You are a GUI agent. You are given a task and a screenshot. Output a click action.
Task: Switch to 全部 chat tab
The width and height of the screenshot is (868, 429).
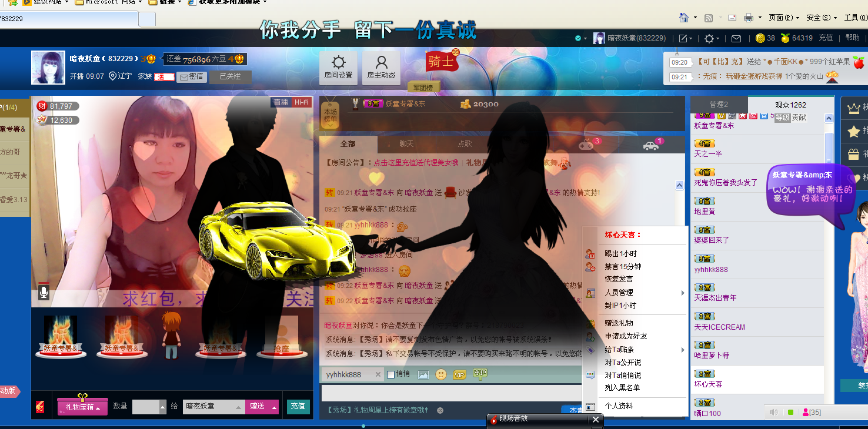[348, 144]
